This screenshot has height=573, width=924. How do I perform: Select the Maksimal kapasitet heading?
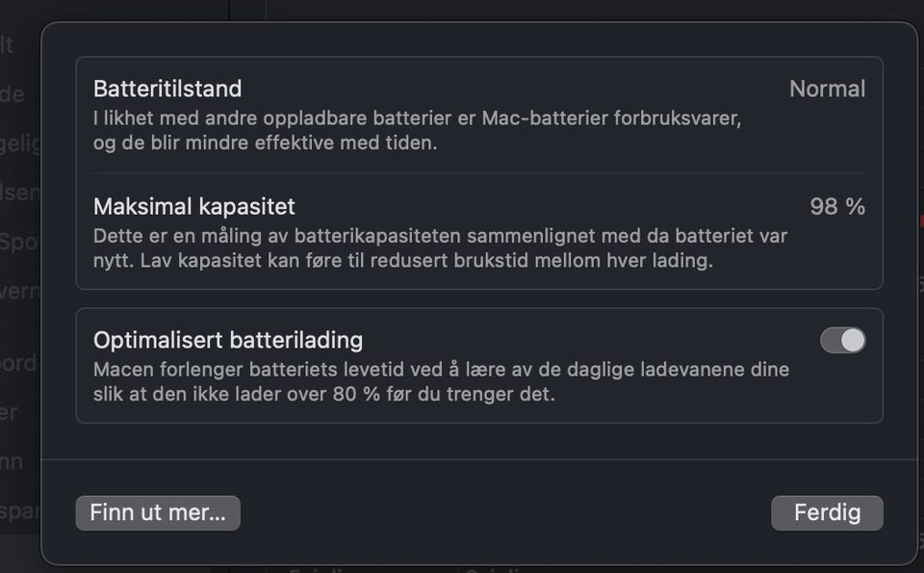tap(193, 207)
